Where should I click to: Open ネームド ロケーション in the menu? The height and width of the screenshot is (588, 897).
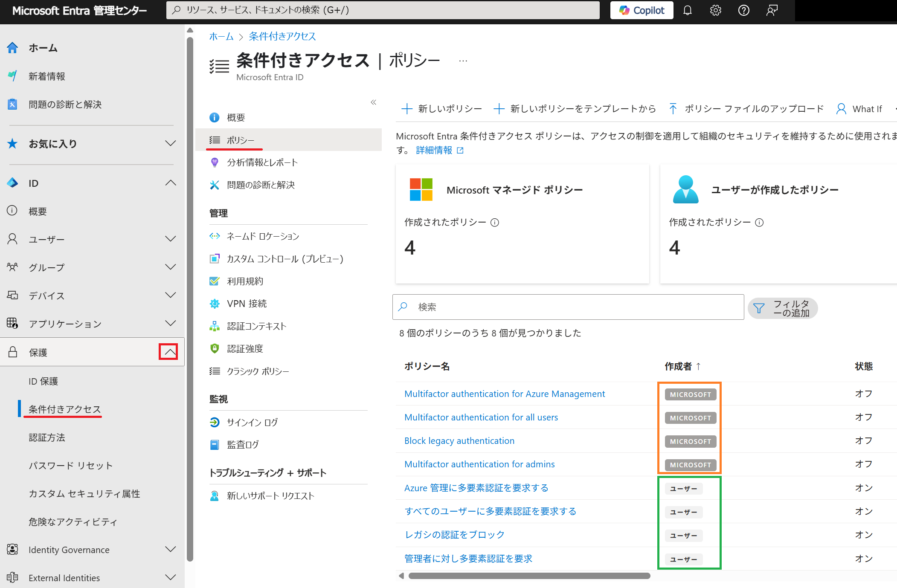[263, 236]
